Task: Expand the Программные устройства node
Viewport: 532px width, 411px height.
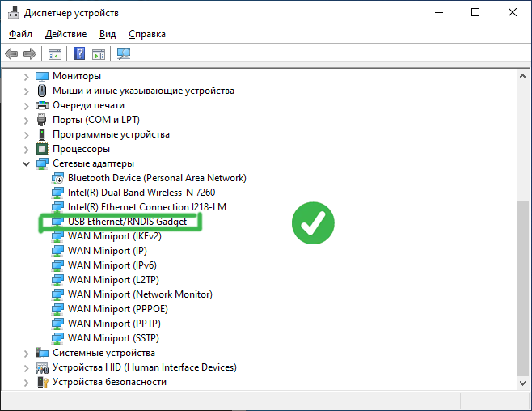Action: click(x=27, y=135)
